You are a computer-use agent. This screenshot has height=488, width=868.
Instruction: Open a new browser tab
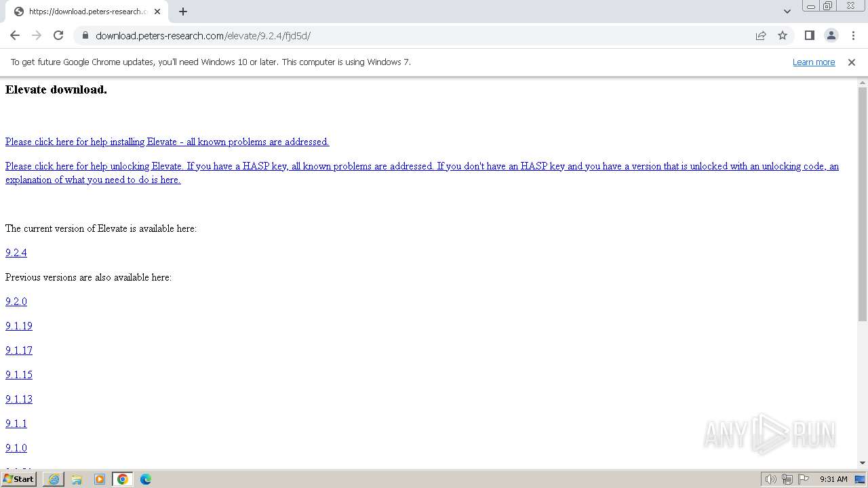coord(183,12)
